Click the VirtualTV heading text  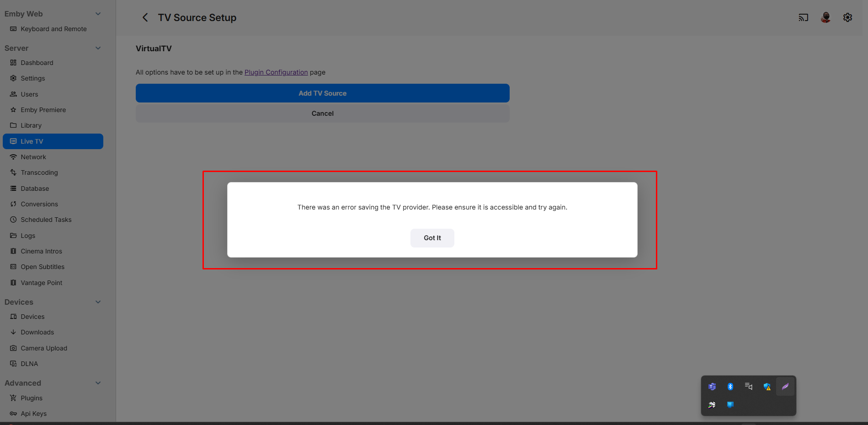click(x=154, y=48)
